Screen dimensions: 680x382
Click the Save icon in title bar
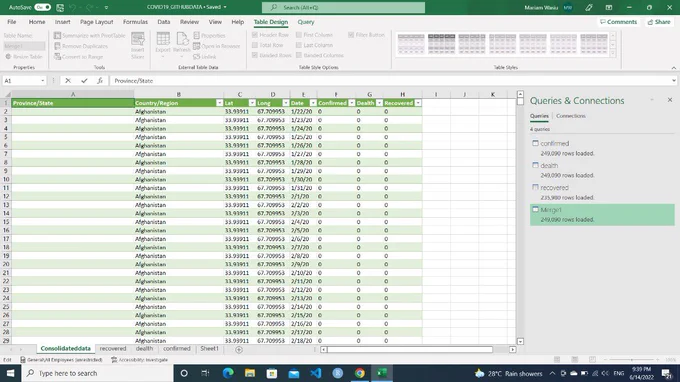(60, 7)
